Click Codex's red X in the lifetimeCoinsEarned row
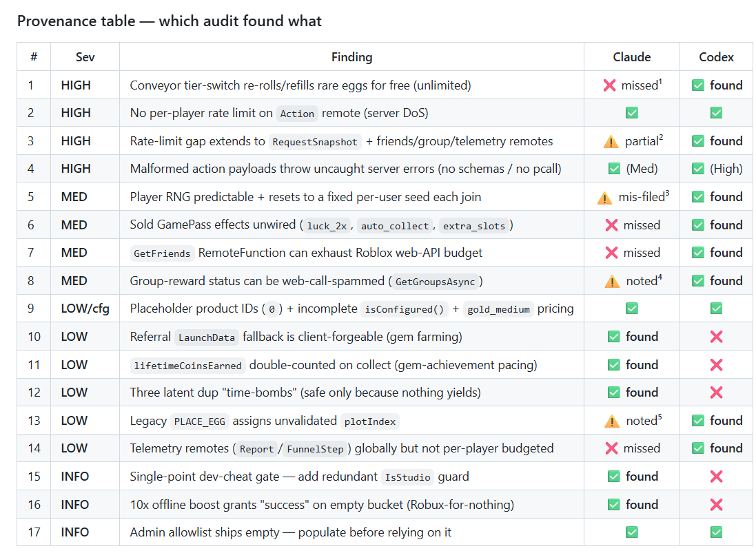Image resolution: width=756 pixels, height=553 pixels. point(716,365)
